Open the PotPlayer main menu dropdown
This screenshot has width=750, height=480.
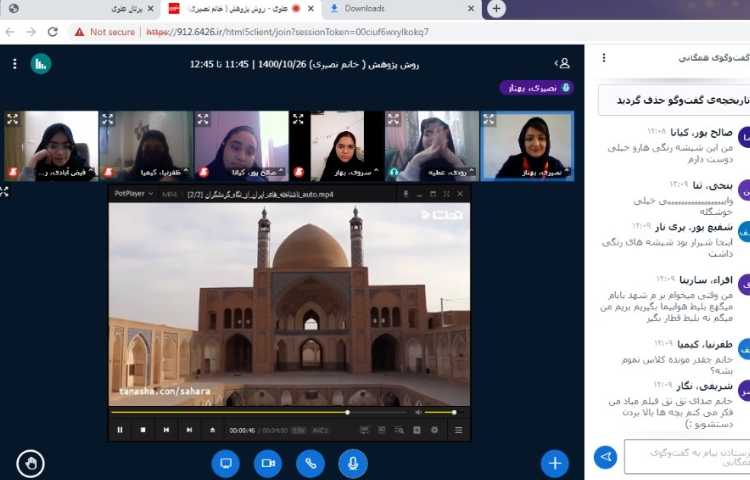click(x=134, y=194)
